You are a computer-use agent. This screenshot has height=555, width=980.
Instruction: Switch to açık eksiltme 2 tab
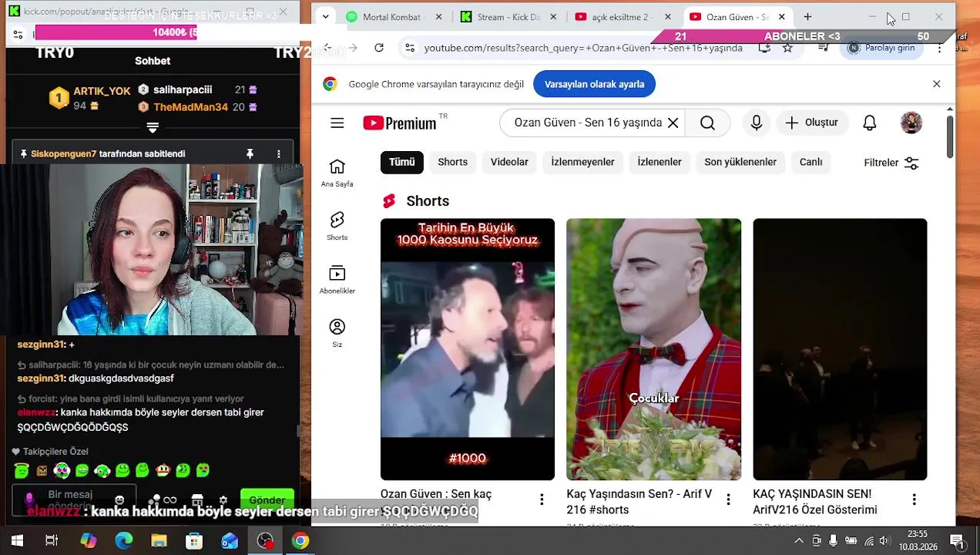point(622,17)
